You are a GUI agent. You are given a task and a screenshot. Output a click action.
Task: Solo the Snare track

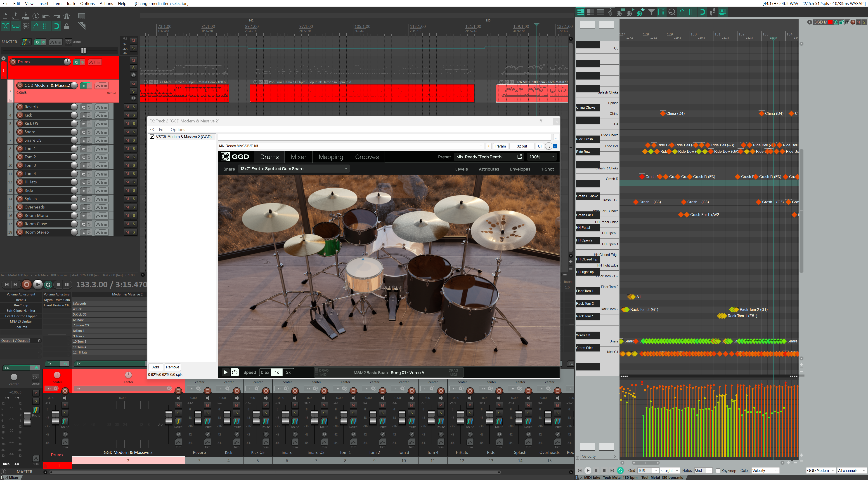point(134,132)
